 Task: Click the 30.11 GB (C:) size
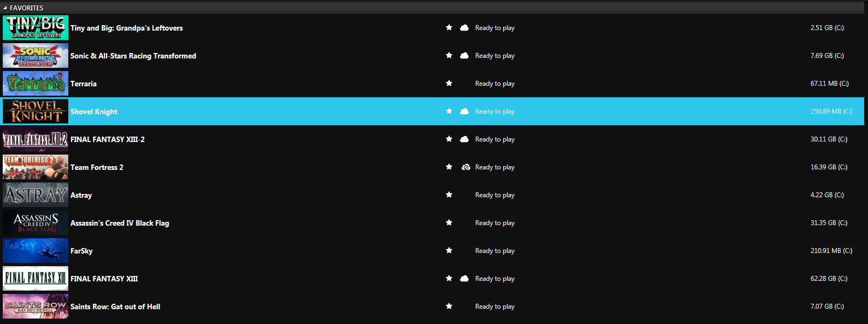(x=829, y=139)
